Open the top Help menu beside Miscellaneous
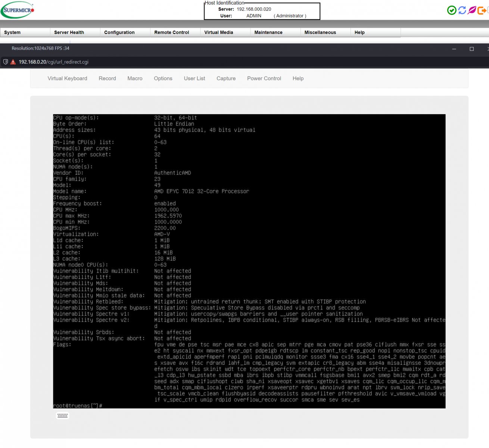 (x=375, y=32)
